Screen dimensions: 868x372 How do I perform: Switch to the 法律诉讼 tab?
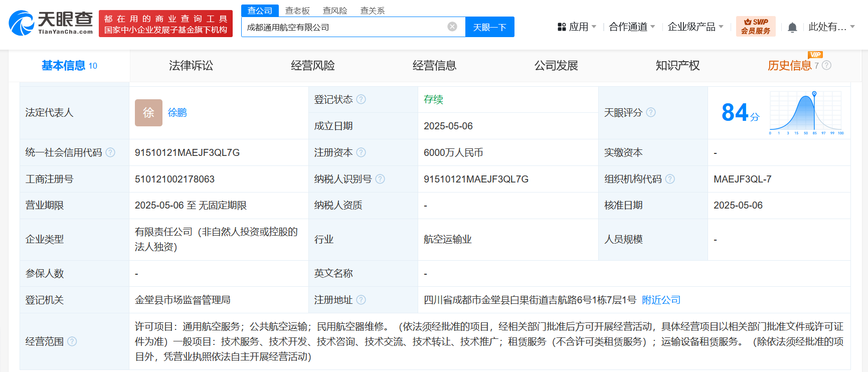point(191,66)
